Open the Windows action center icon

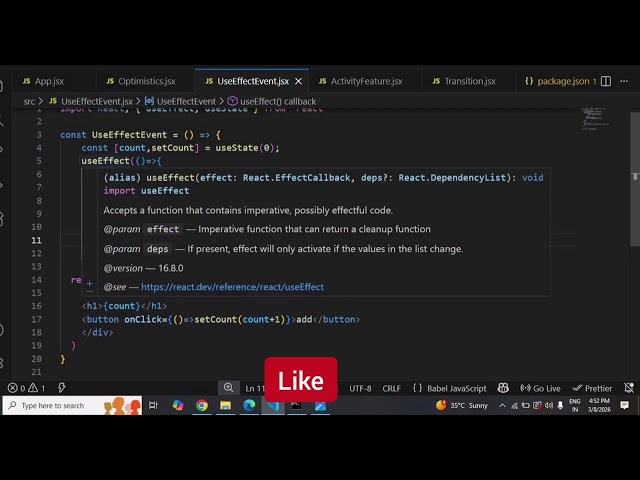click(624, 405)
